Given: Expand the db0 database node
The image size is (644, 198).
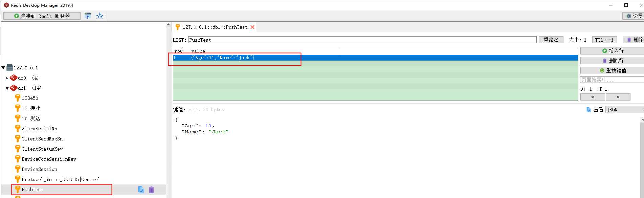Looking at the screenshot, I should click(7, 78).
